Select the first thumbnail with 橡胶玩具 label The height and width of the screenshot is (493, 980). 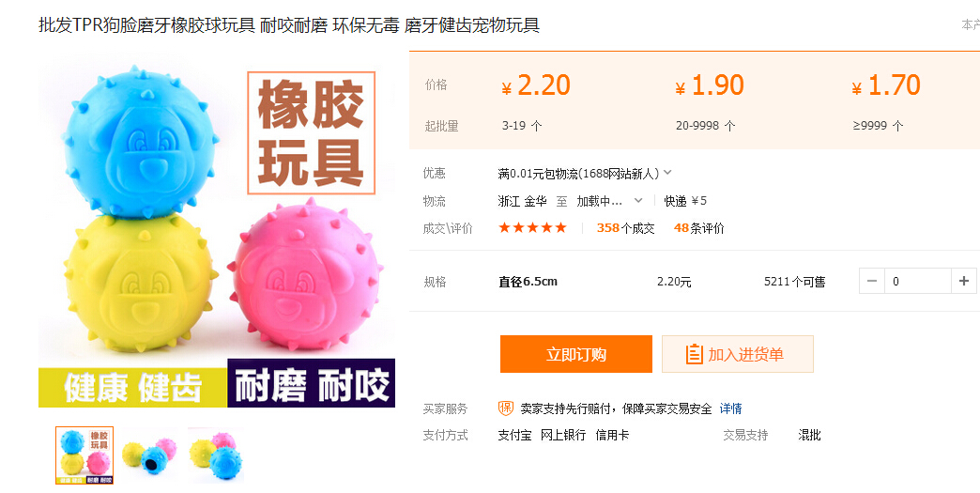tap(84, 455)
